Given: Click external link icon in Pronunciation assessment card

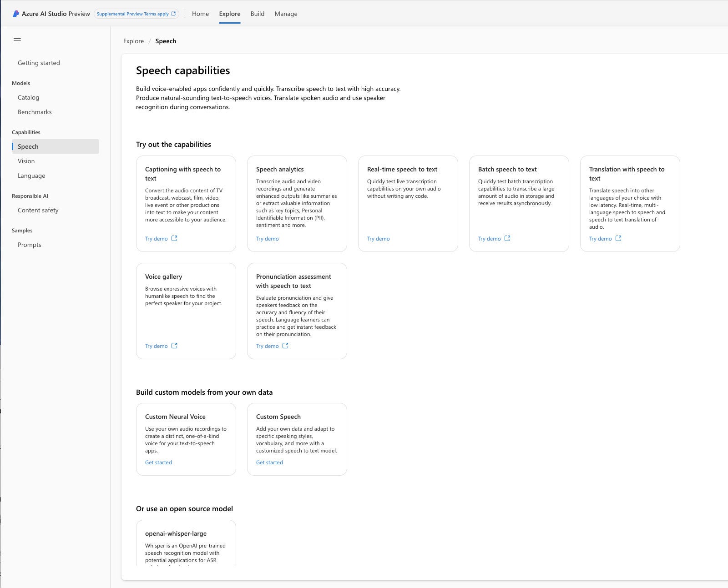Looking at the screenshot, I should [x=285, y=346].
